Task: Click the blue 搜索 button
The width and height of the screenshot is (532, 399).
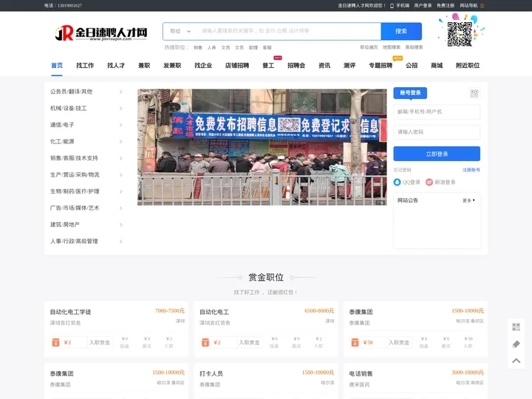Action: 401,31
